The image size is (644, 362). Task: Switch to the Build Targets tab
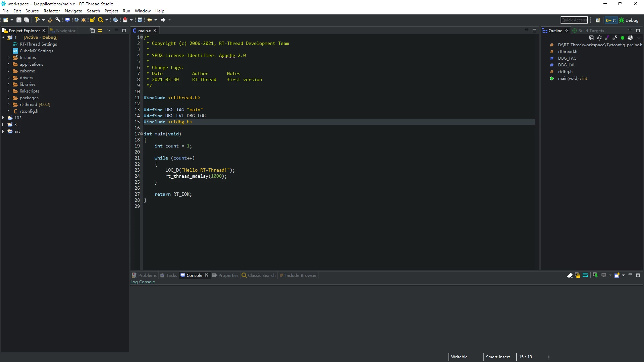pos(588,31)
